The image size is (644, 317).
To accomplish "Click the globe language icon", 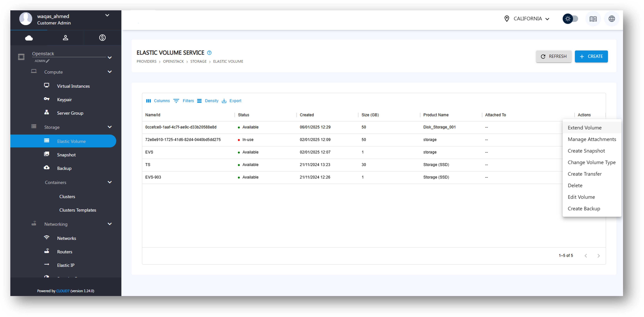I will 612,19.
